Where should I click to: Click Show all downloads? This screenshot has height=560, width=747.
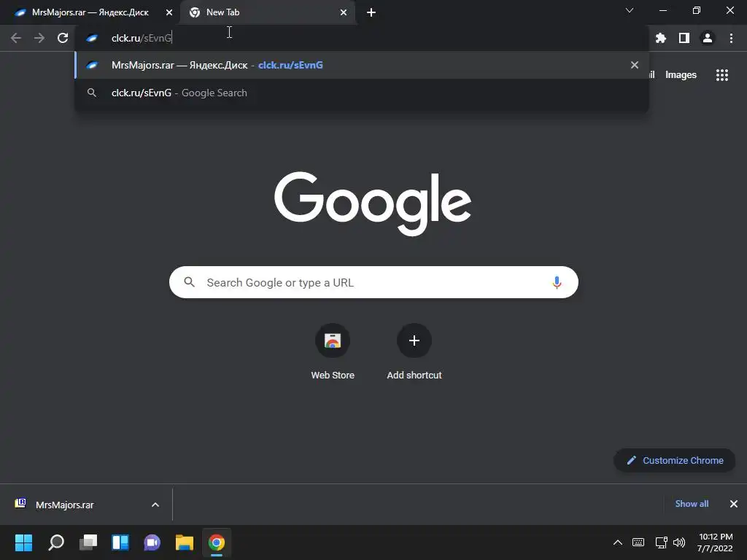pyautogui.click(x=692, y=504)
